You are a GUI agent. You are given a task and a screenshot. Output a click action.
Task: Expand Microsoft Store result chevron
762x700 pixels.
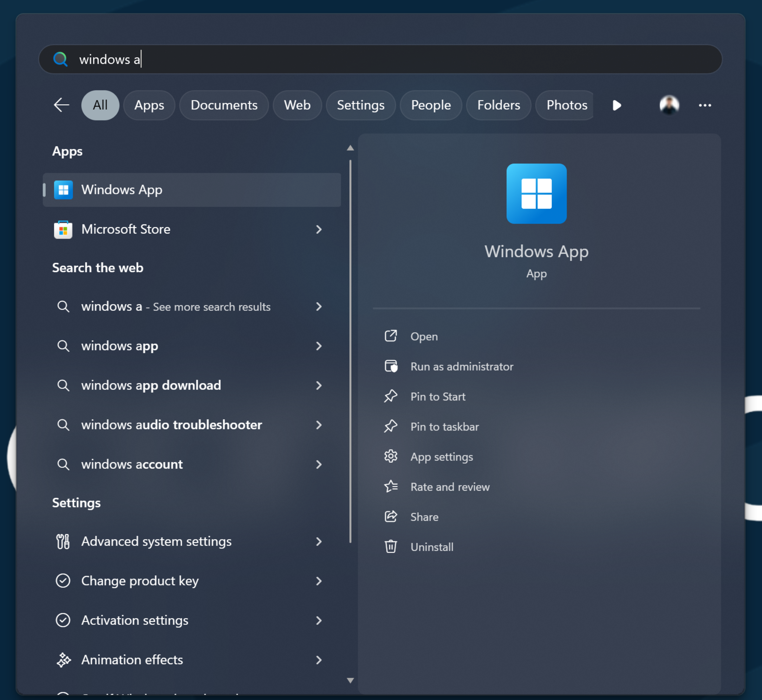point(319,229)
